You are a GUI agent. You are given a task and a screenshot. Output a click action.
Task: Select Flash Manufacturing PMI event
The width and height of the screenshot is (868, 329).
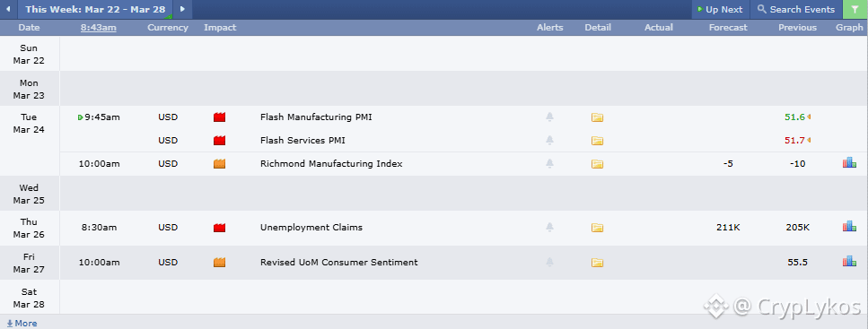pos(316,117)
